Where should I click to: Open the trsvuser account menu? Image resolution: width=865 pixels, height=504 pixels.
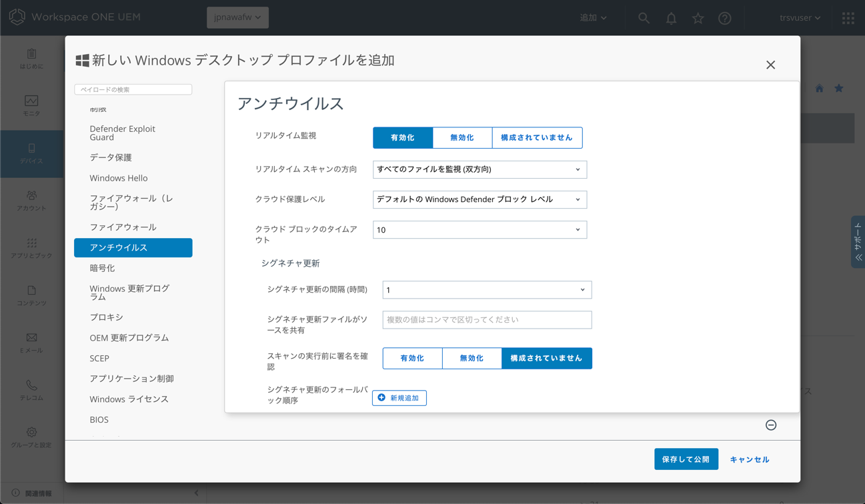click(x=800, y=18)
